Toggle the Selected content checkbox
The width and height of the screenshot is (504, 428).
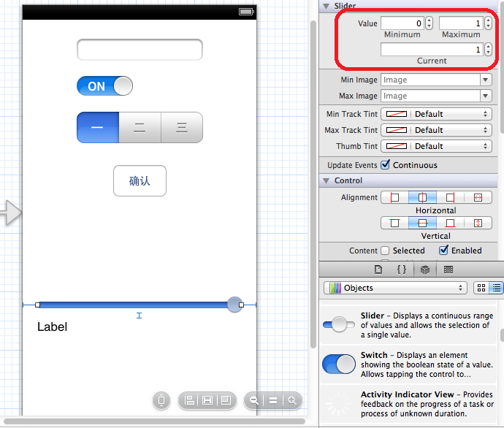385,251
